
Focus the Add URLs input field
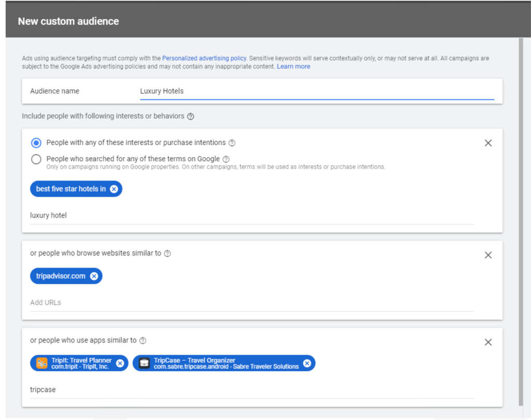pos(251,302)
